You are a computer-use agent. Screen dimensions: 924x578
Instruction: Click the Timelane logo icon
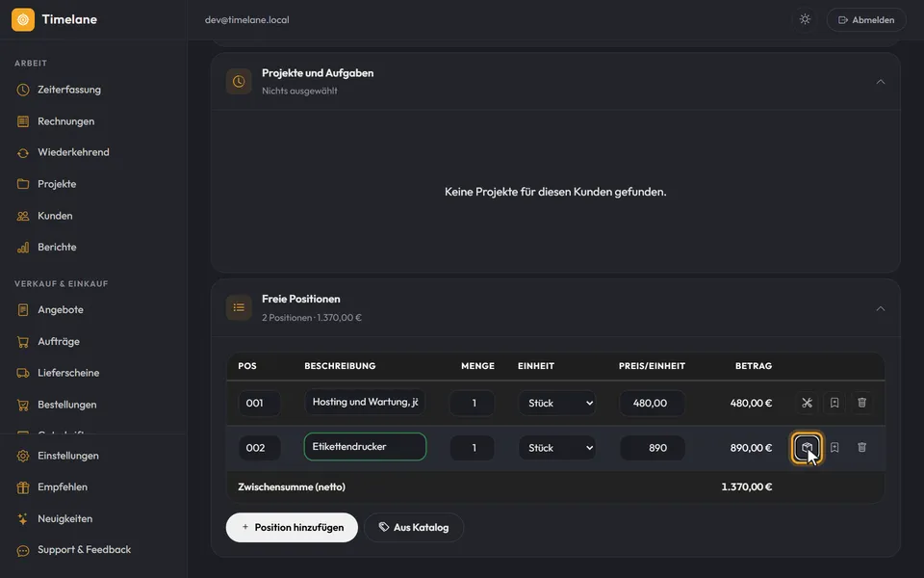tap(23, 19)
